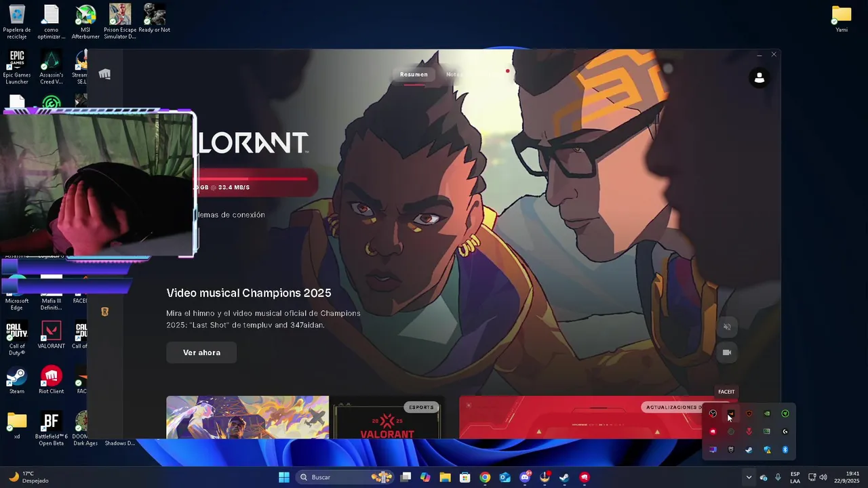
Task: Open the Riot Client account profile icon
Action: click(759, 78)
